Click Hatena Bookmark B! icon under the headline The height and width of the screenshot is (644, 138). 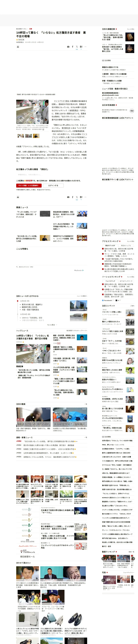(x=81, y=47)
